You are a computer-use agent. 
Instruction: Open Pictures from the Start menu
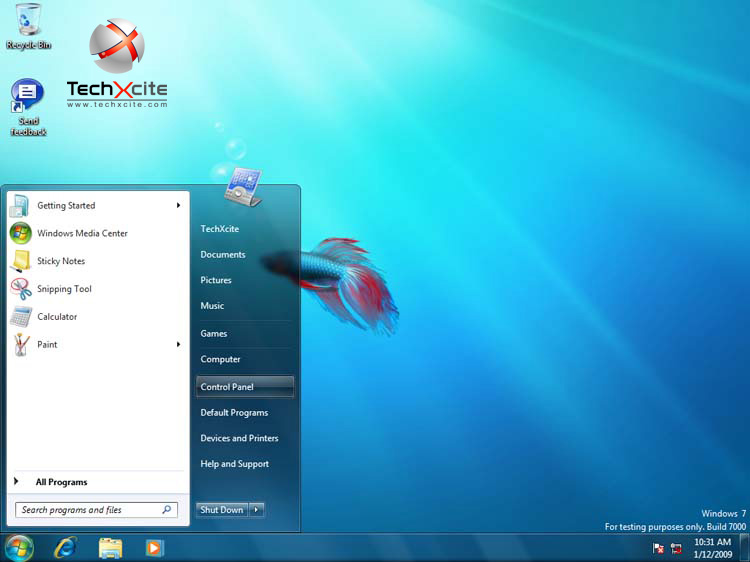pos(216,280)
